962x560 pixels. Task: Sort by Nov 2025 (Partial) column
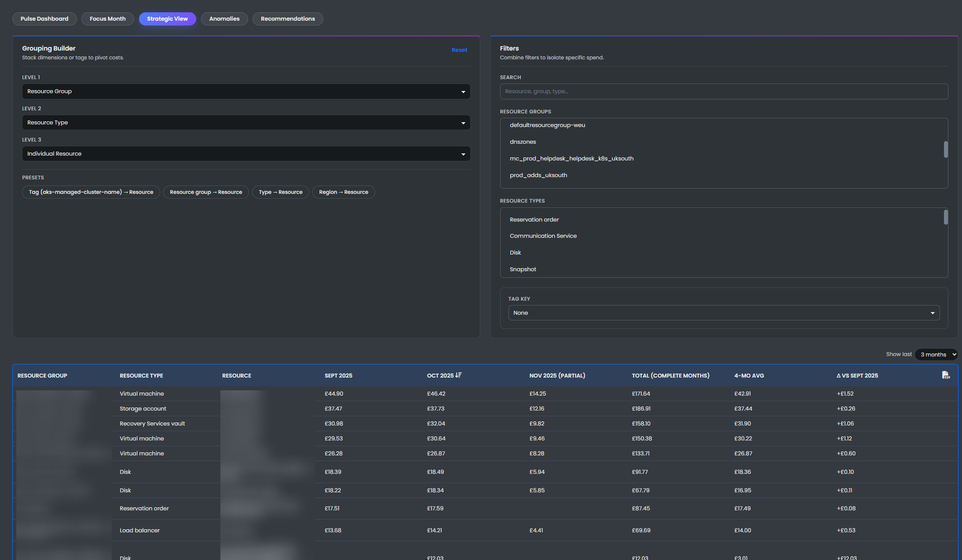point(557,376)
